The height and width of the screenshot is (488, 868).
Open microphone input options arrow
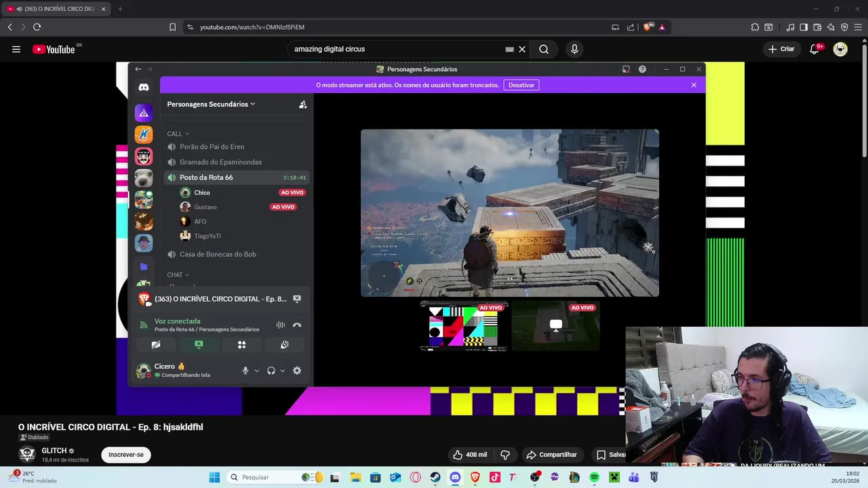click(256, 371)
